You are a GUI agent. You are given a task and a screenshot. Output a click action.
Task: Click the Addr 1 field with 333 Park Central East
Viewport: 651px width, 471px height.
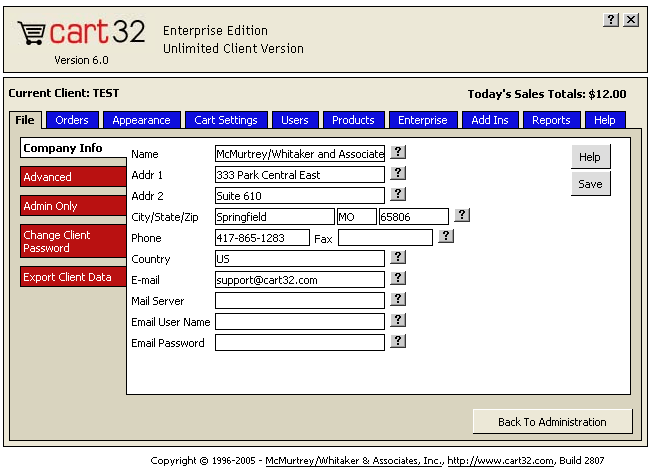click(300, 174)
